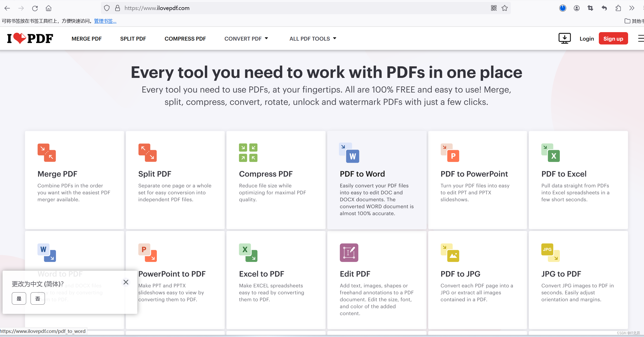Bookmark this page with star icon
Screen dimensions: 644x337
(x=505, y=8)
